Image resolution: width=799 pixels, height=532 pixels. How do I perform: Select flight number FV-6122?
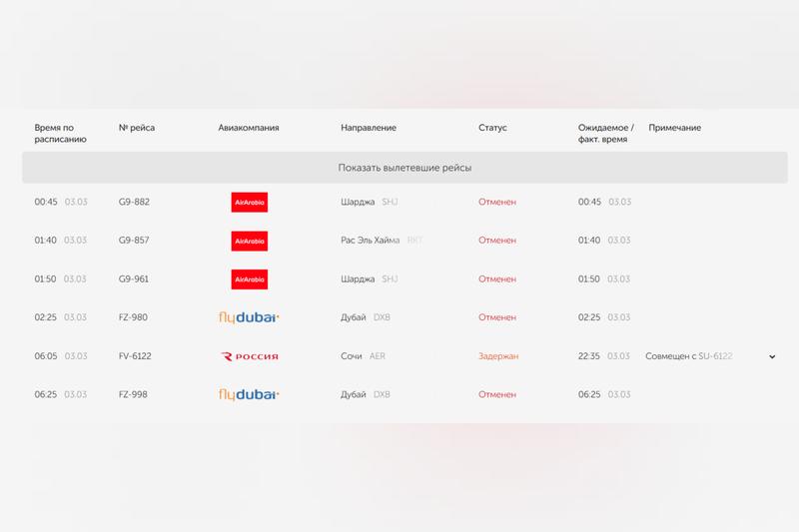tap(135, 356)
